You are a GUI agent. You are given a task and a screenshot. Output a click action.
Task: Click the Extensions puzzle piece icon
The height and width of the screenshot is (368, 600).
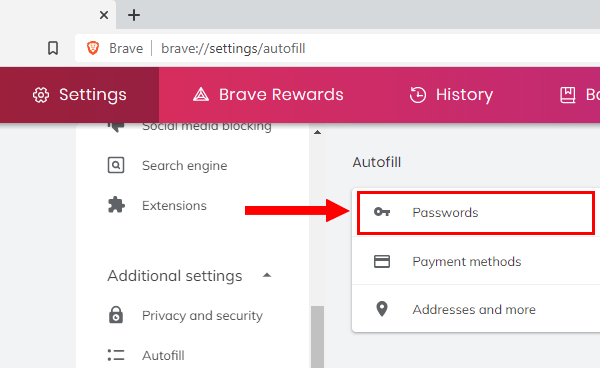pos(116,205)
